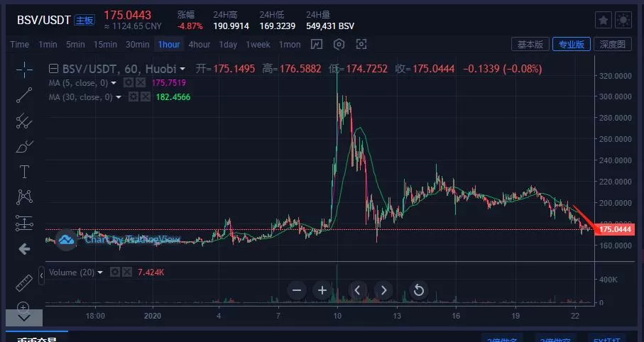Image resolution: width=644 pixels, height=342 pixels.
Task: Click the zoom in magnifier tool
Action: [23, 306]
